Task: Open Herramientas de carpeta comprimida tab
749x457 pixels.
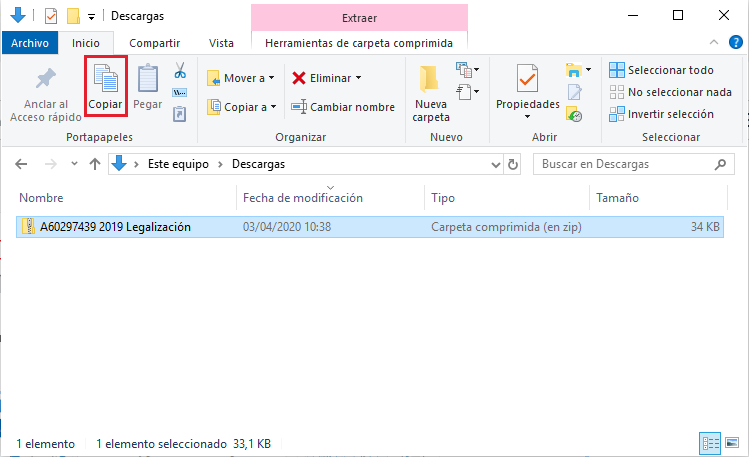Action: pyautogui.click(x=359, y=43)
